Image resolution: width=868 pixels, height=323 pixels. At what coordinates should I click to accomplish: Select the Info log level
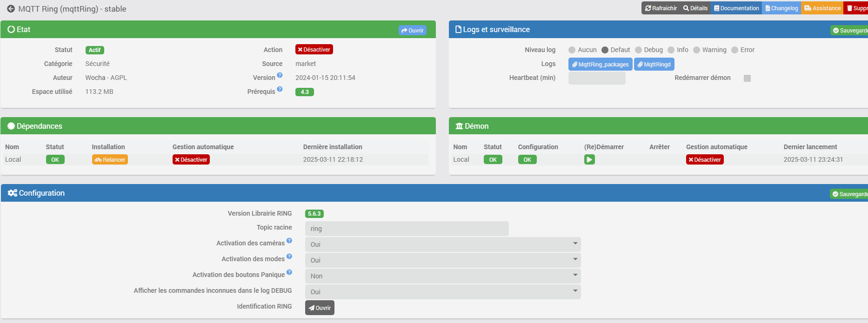point(671,50)
